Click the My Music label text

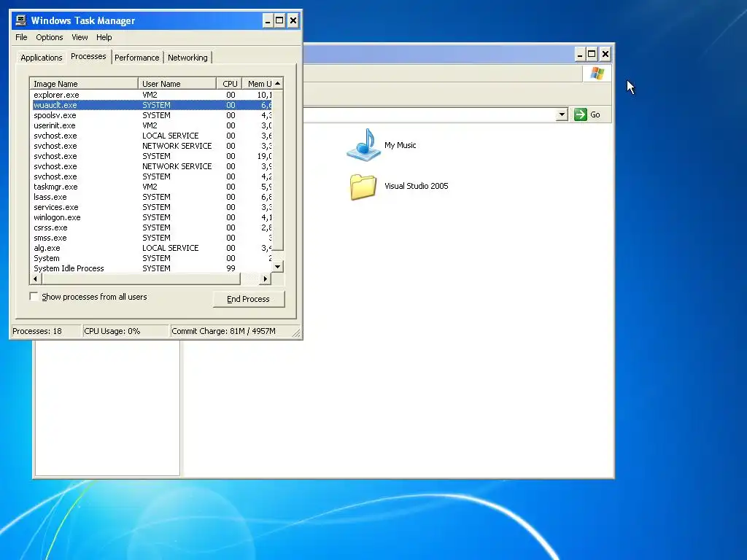pyautogui.click(x=400, y=145)
